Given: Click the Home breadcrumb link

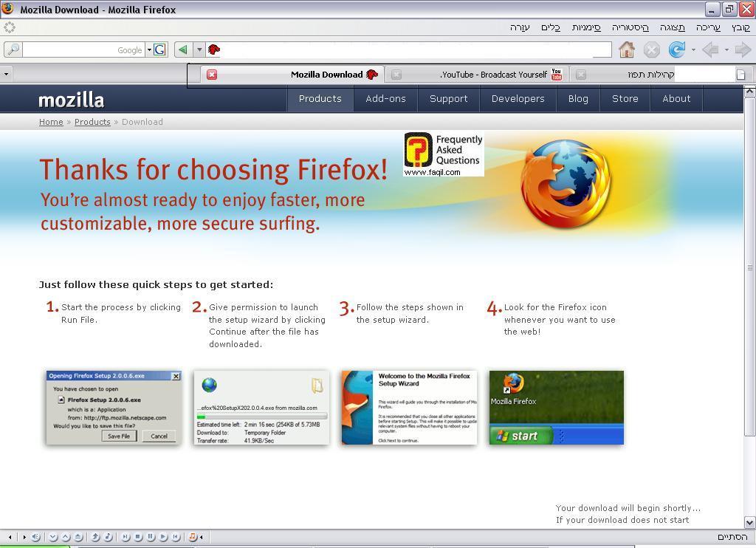Looking at the screenshot, I should click(x=51, y=122).
